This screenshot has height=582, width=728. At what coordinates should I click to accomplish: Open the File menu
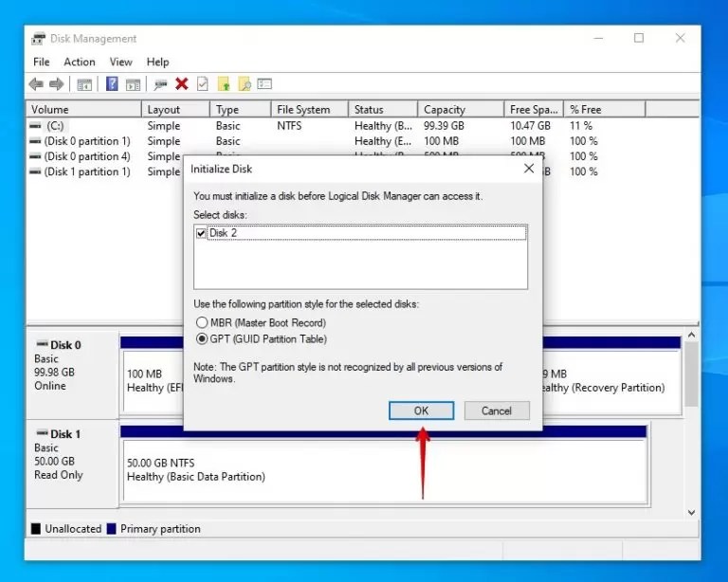click(42, 62)
